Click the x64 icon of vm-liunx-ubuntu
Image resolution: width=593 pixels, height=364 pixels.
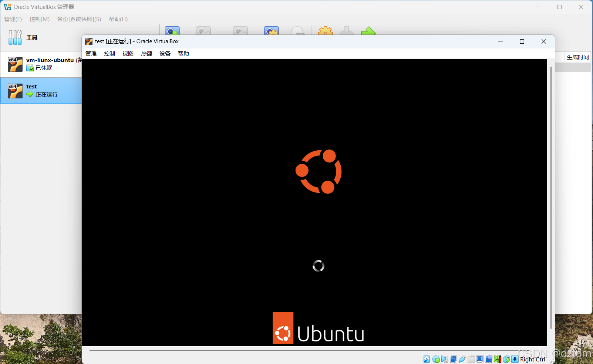15,64
